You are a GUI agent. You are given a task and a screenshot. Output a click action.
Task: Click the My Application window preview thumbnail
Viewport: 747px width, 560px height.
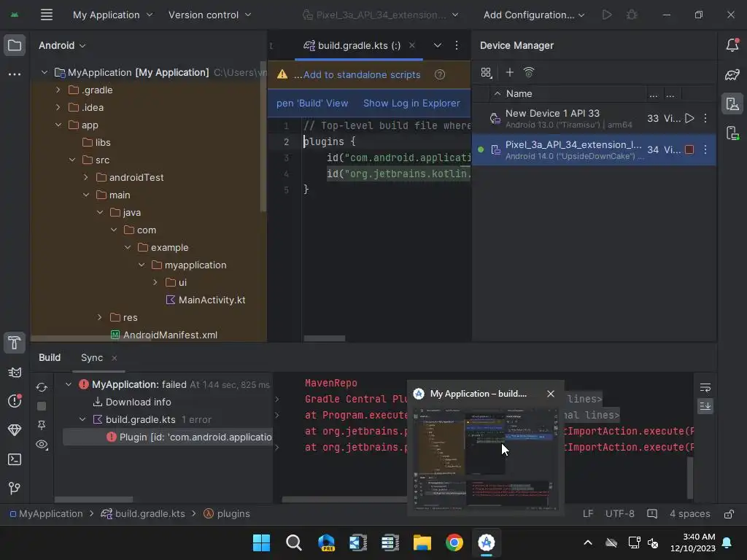[x=485, y=459]
